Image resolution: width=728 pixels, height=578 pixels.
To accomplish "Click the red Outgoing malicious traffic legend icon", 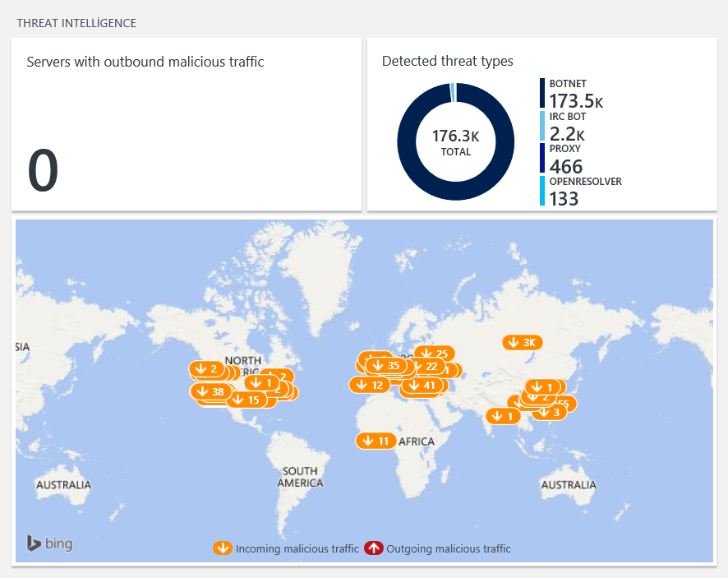I will coord(373,548).
